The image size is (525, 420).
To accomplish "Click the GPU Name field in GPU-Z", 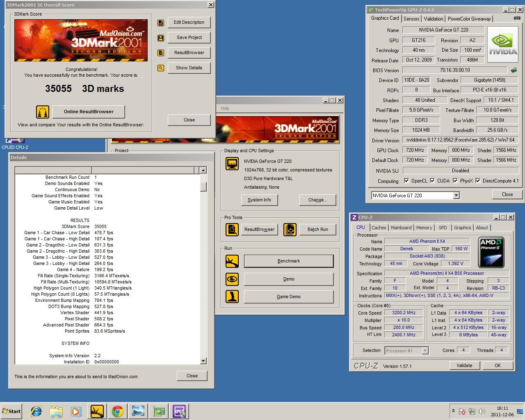I will [x=443, y=30].
